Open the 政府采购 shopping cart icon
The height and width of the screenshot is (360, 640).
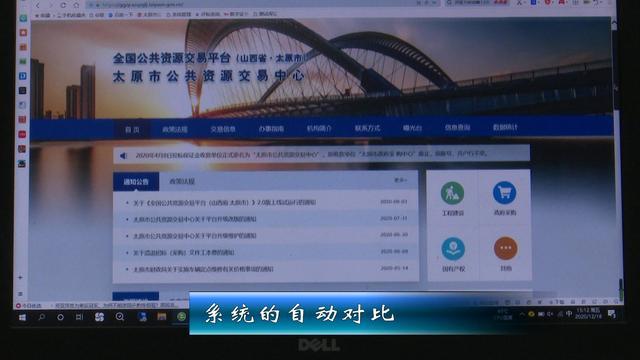click(x=504, y=193)
